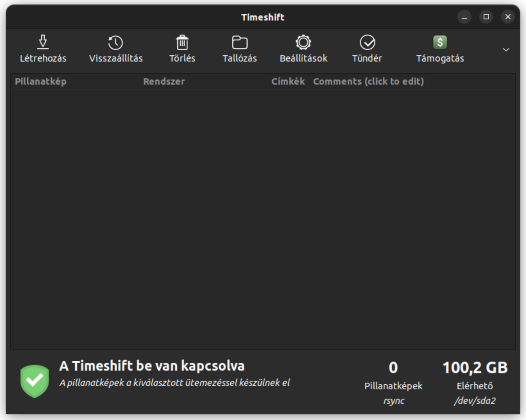
Task: Click the Létrehozás (create snapshot) icon
Action: pos(43,42)
